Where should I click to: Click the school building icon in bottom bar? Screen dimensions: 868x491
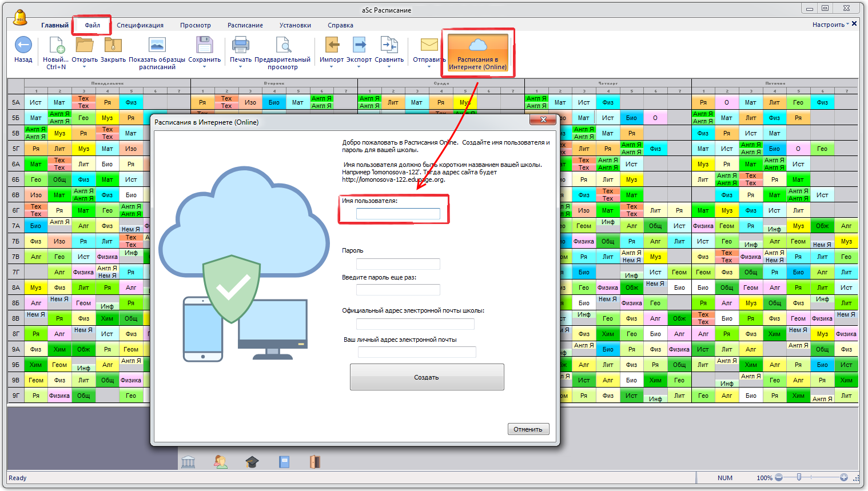click(188, 462)
